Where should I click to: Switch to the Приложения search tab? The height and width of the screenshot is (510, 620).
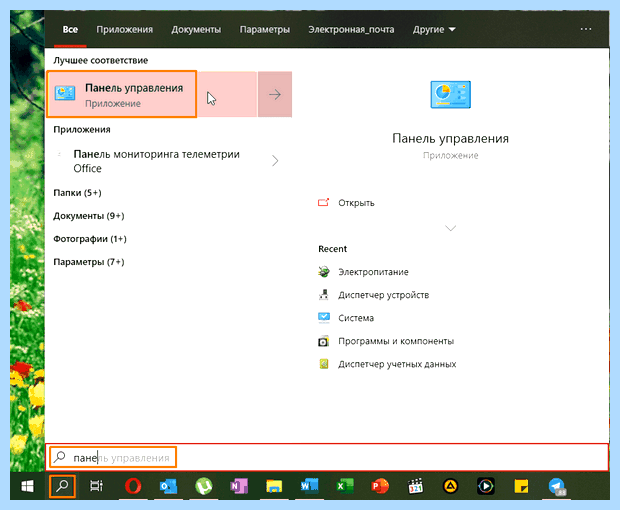[125, 30]
